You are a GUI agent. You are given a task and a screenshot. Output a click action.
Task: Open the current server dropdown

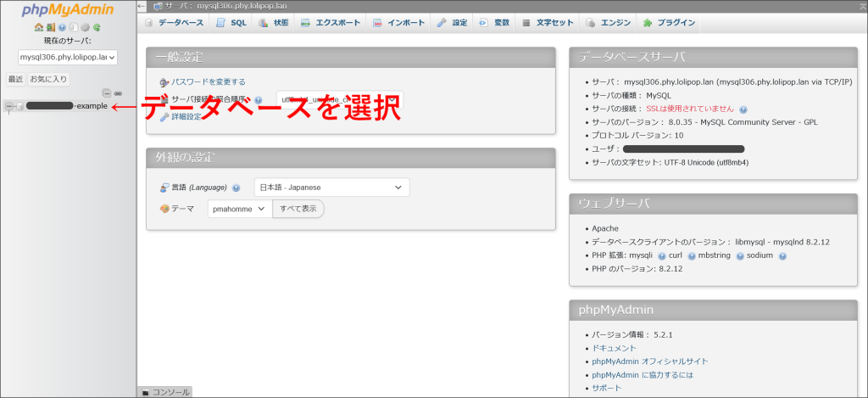[68, 57]
